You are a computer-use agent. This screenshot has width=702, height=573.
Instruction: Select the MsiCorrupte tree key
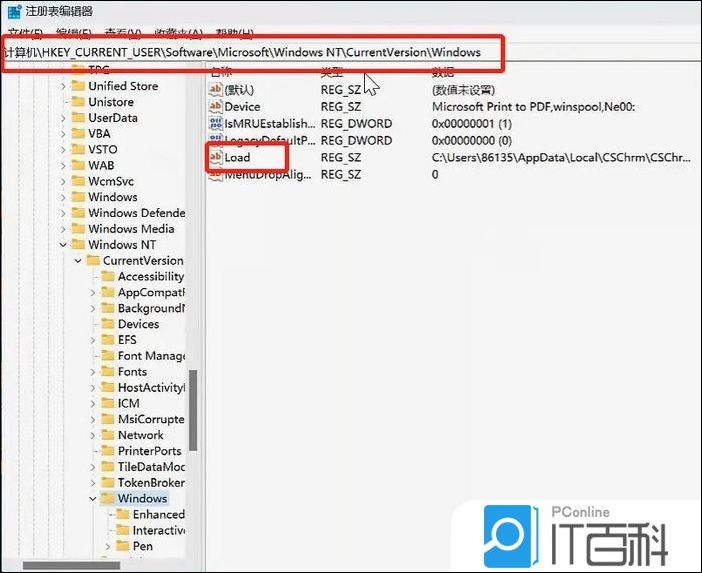point(151,419)
